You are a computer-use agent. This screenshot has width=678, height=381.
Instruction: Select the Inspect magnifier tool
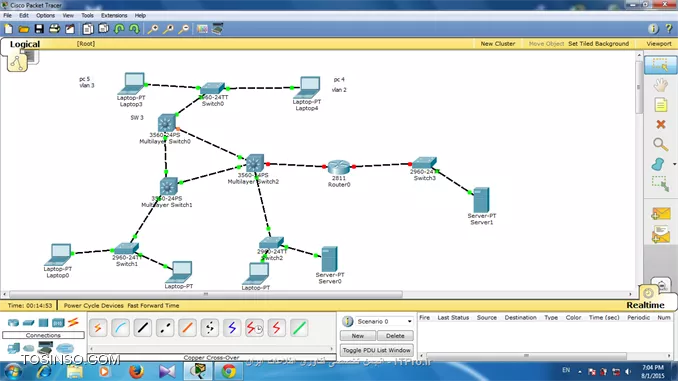click(x=660, y=144)
